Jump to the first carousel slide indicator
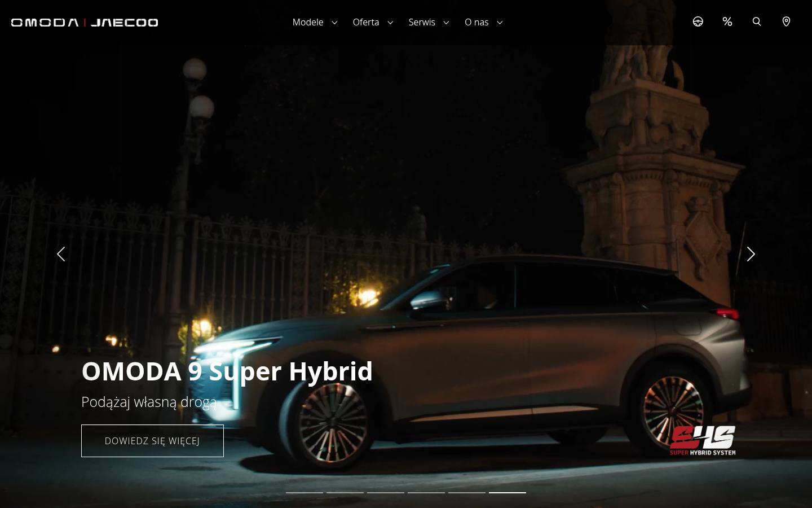The image size is (812, 508). coord(304,493)
